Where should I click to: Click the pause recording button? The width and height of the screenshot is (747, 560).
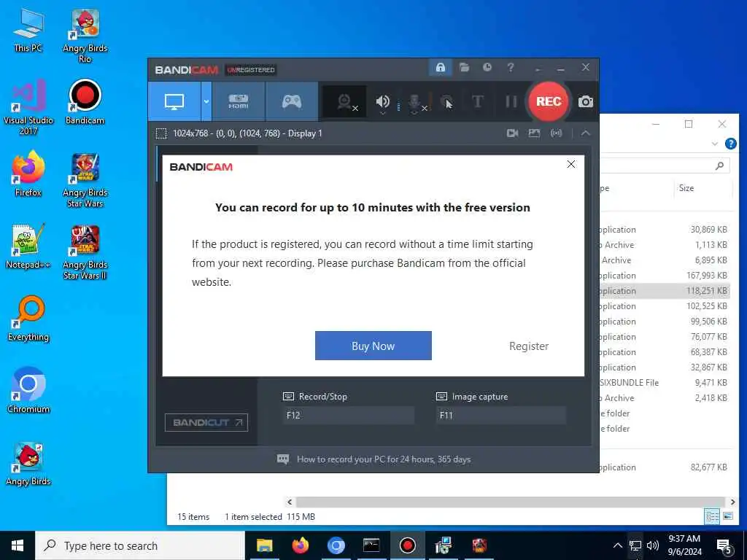tap(511, 101)
